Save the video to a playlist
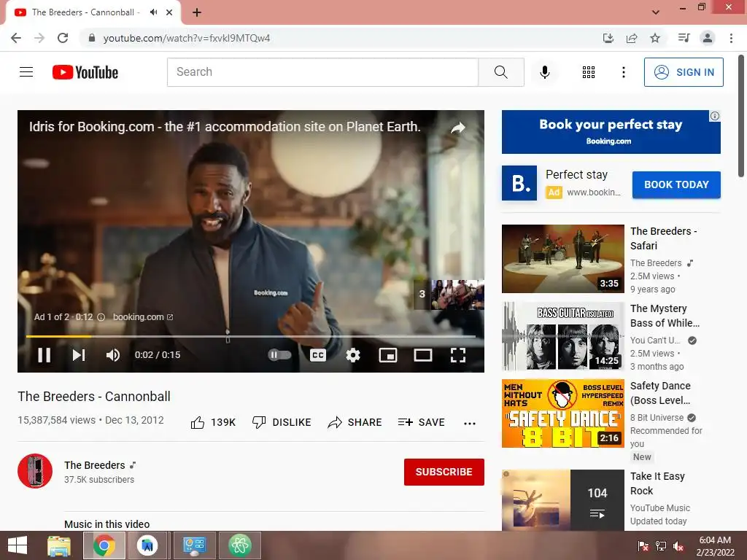747x560 pixels. point(422,422)
